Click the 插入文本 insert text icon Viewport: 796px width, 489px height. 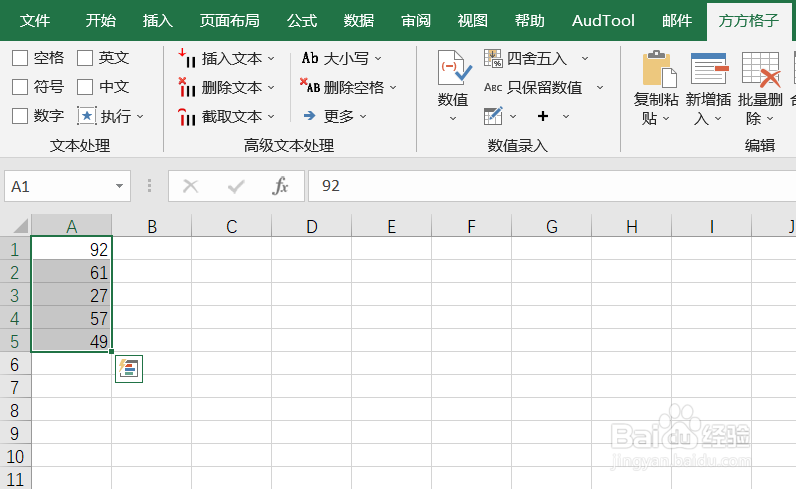click(x=187, y=58)
